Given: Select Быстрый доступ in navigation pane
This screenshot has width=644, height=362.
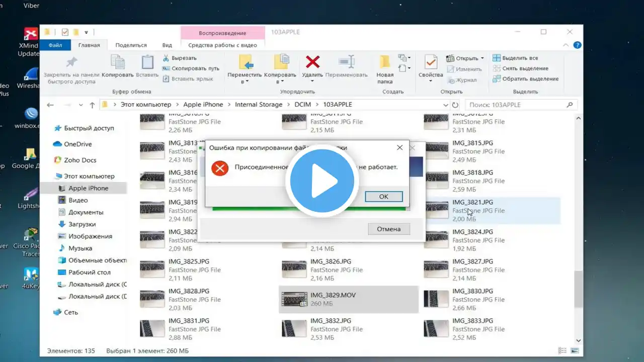Looking at the screenshot, I should tap(89, 128).
